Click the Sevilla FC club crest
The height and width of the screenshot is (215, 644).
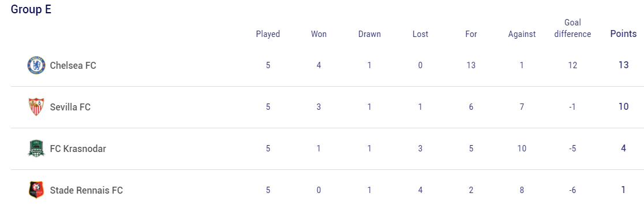[x=36, y=107]
